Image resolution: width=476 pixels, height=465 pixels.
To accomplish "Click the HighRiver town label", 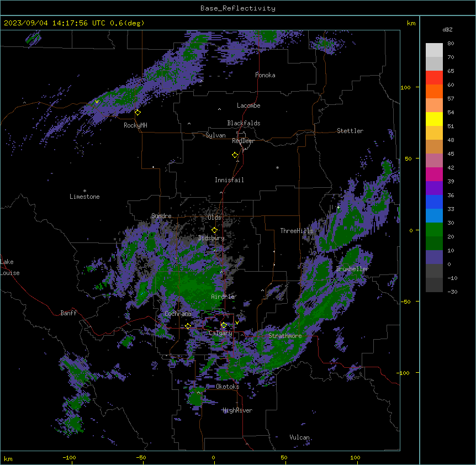I will click(x=237, y=410).
